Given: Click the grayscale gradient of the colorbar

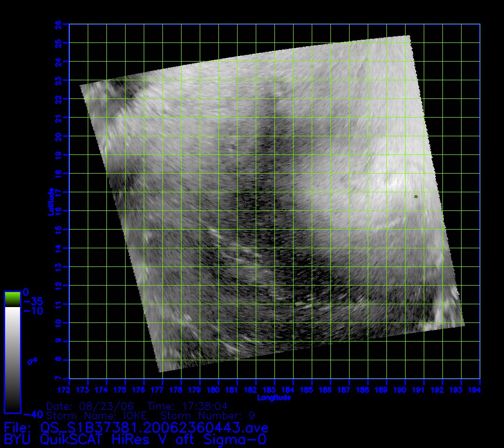Looking at the screenshot, I should point(12,359).
